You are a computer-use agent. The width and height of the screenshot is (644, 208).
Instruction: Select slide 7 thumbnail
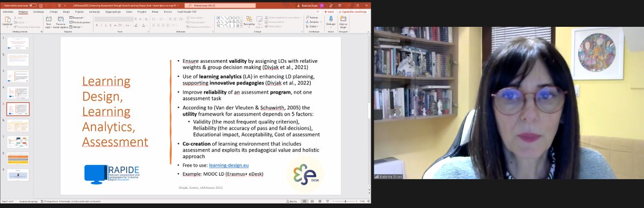pyautogui.click(x=18, y=142)
